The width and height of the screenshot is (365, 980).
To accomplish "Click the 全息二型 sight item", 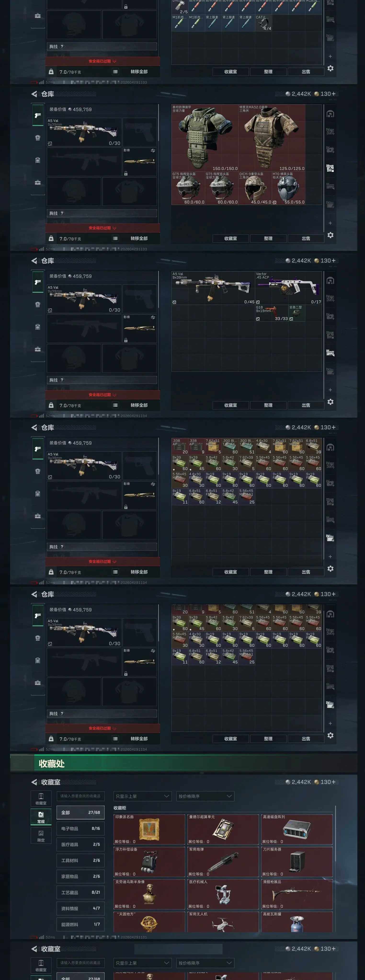I will (x=297, y=313).
